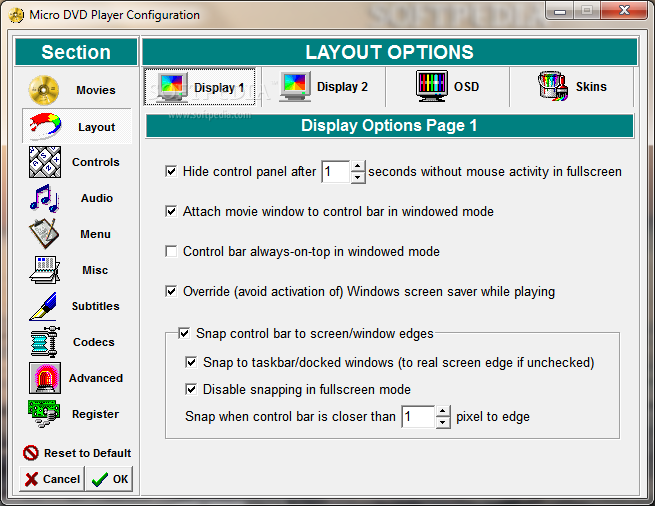Click the paint swirl Layout icon
This screenshot has height=506, width=655.
[x=45, y=126]
